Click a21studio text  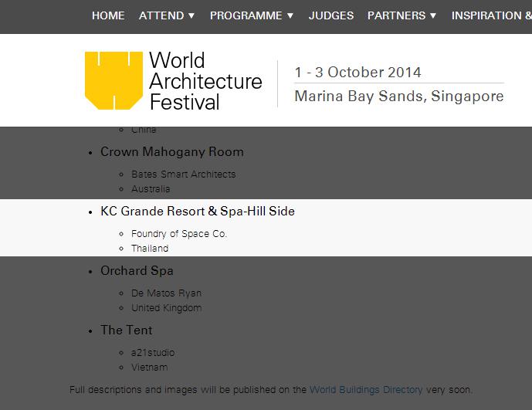(x=153, y=353)
